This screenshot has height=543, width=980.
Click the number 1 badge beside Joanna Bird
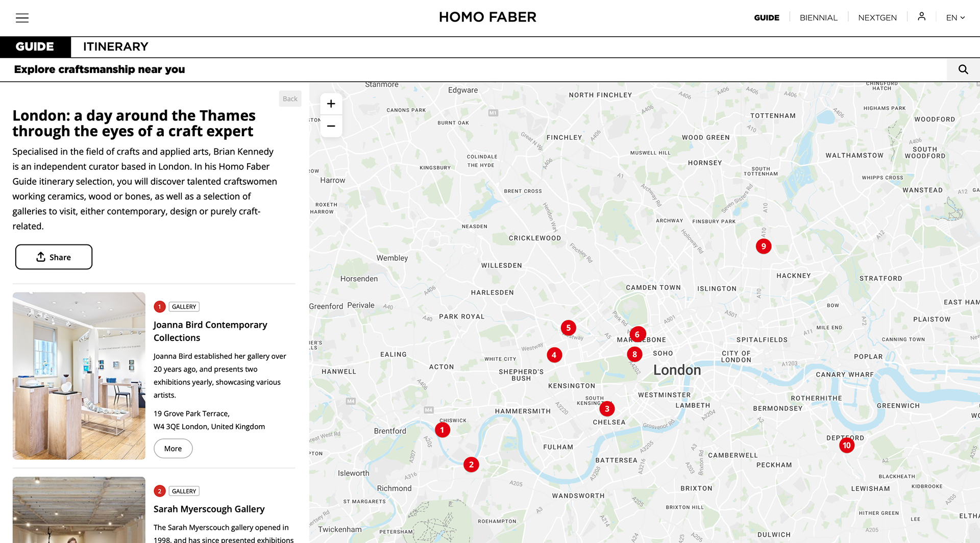tap(160, 307)
